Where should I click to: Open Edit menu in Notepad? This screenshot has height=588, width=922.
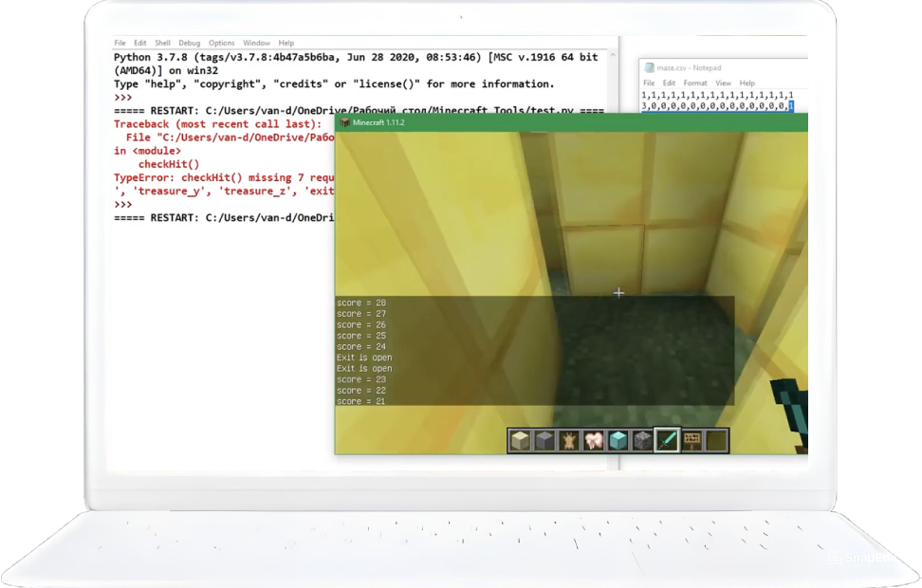click(669, 83)
